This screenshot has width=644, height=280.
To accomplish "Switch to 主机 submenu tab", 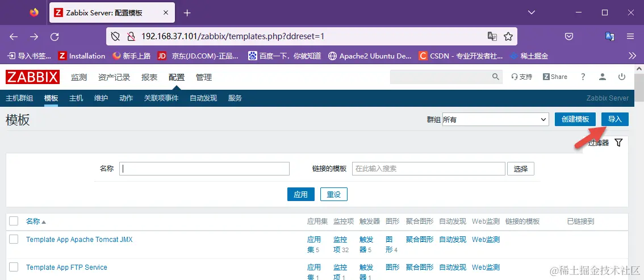I will click(76, 98).
